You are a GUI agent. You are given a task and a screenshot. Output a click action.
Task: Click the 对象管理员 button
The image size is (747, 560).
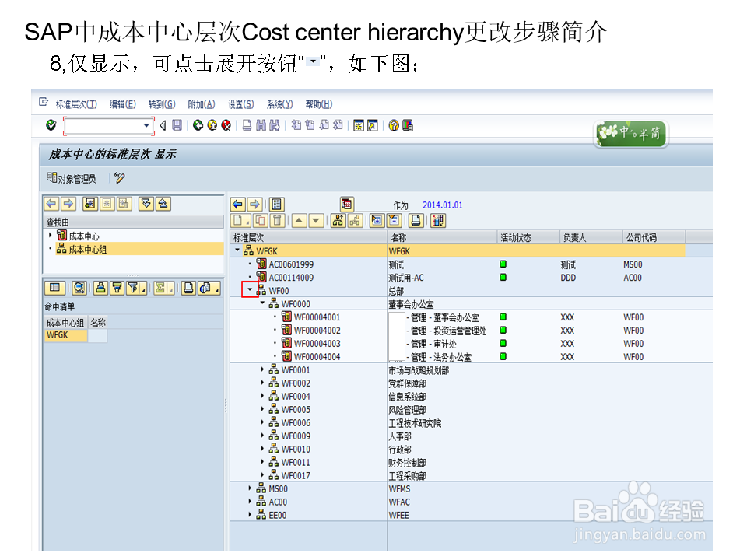point(72,178)
